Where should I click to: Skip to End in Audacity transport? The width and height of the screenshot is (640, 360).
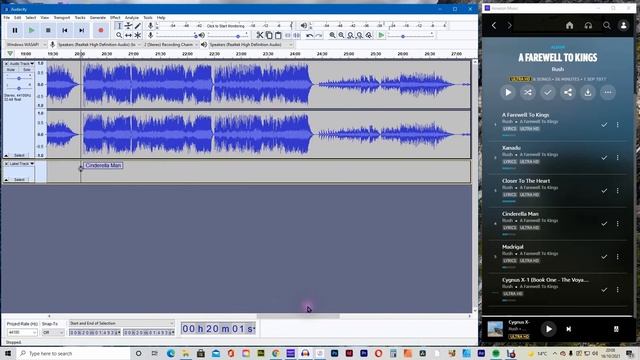tap(82, 30)
